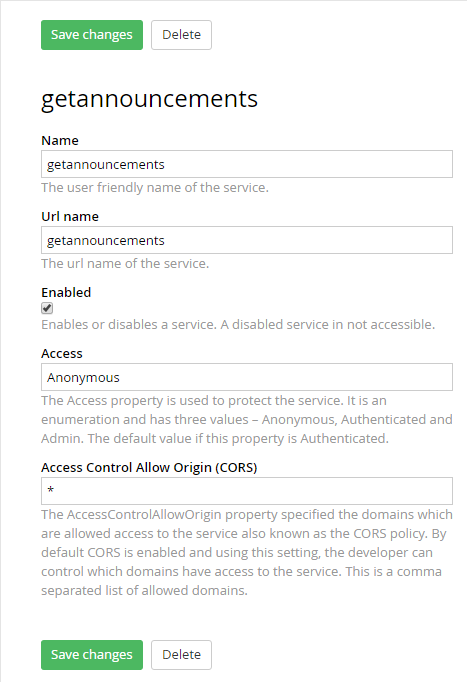Image resolution: width=467 pixels, height=682 pixels.
Task: Click the Name field label
Action: tap(60, 140)
